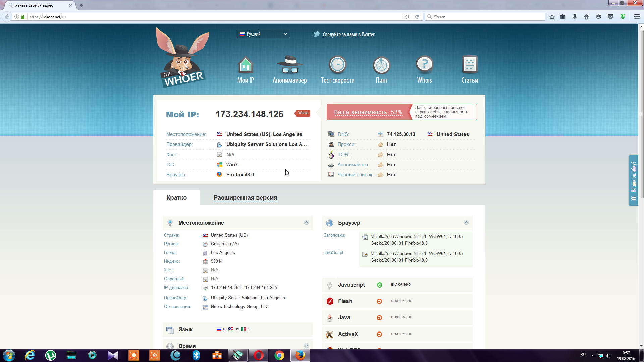Screen dimensions: 644x362
Task: Click the mr. WHOER rabbit logo
Action: [x=182, y=58]
